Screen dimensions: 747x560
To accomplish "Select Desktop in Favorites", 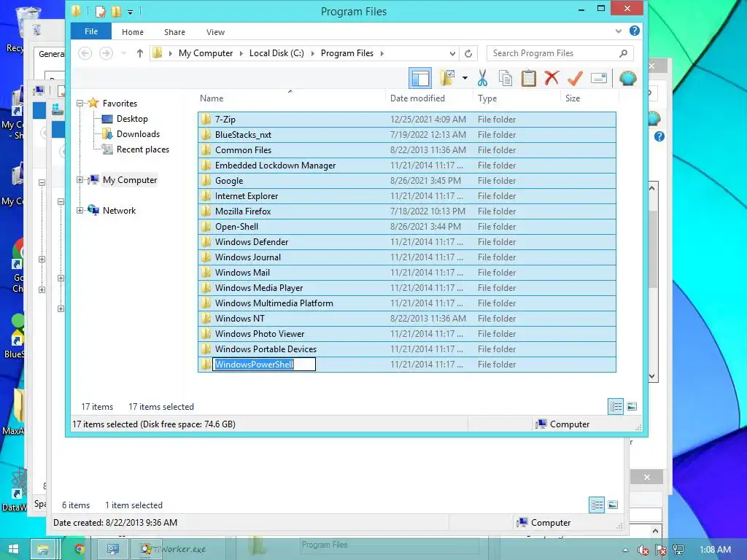I will coord(132,119).
